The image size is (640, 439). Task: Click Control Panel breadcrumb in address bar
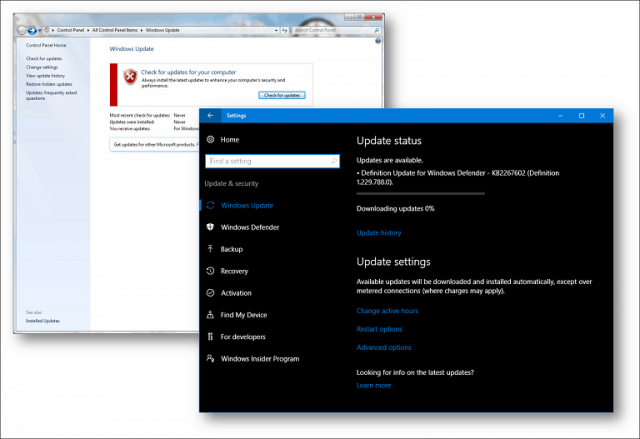coord(71,30)
